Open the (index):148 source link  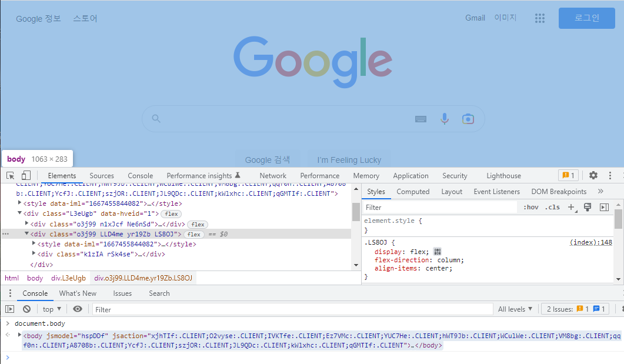click(591, 242)
